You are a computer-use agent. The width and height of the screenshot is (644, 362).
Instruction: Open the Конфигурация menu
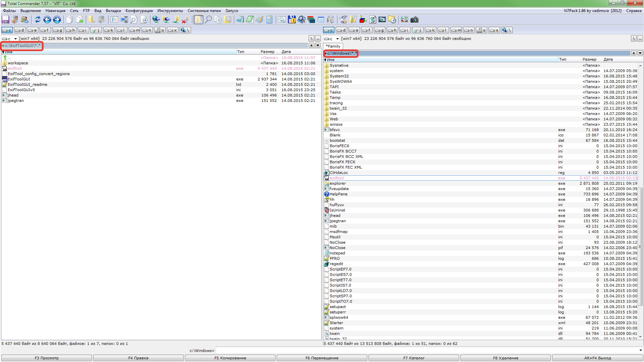pos(139,11)
